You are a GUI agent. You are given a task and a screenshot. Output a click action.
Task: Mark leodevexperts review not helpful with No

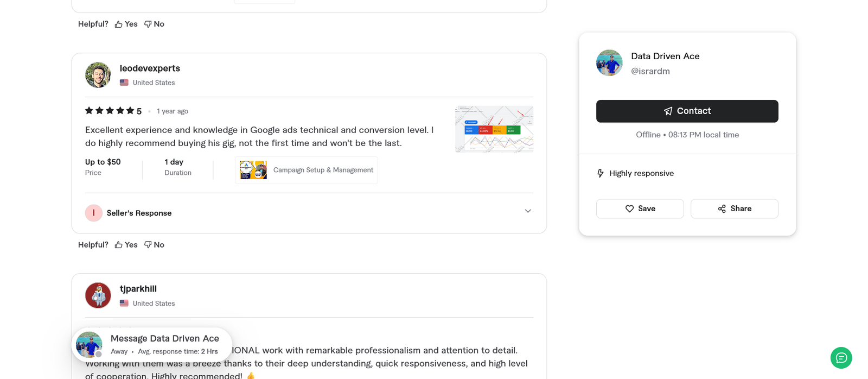pyautogui.click(x=155, y=245)
